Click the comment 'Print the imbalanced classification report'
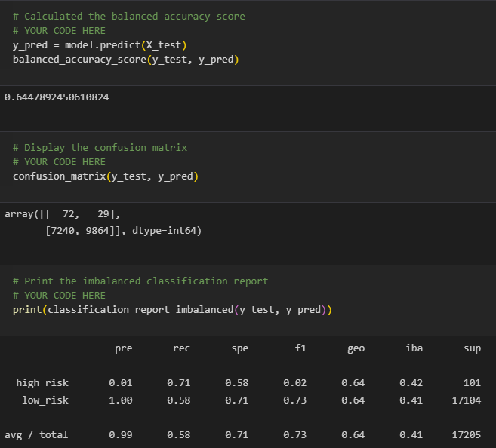 (140, 281)
